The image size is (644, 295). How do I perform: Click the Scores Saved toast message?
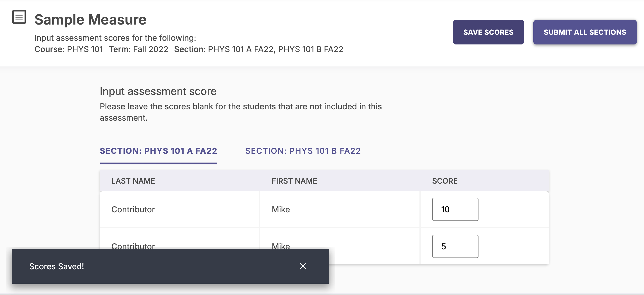57,266
